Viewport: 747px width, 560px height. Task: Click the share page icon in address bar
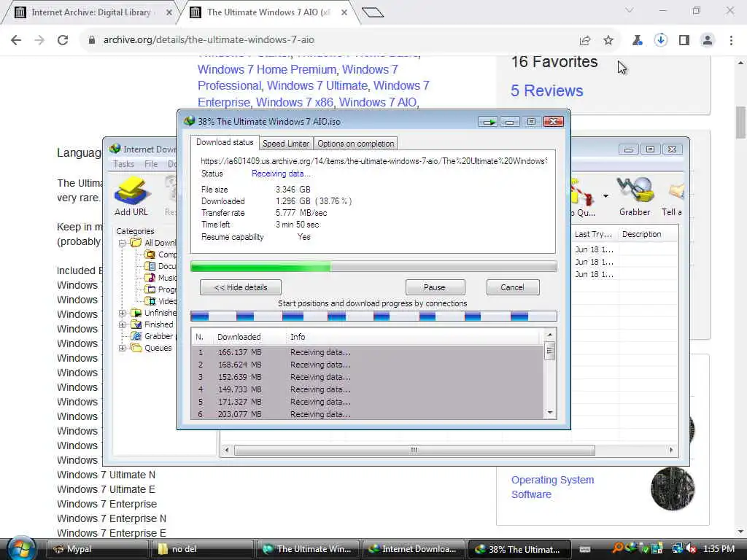[585, 40]
